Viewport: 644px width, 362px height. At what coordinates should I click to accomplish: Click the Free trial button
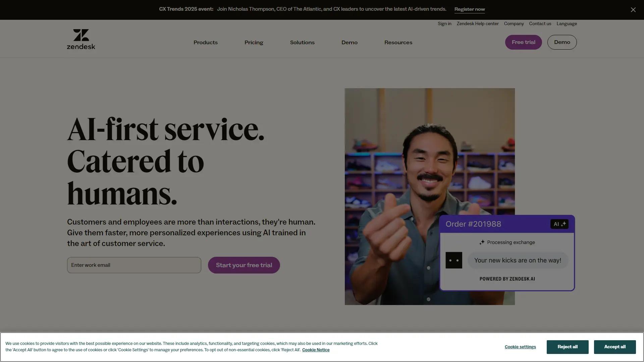(x=523, y=42)
